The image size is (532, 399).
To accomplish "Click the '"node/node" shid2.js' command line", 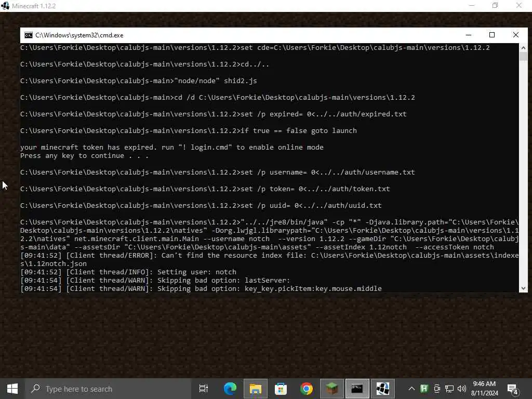I will tap(138, 81).
